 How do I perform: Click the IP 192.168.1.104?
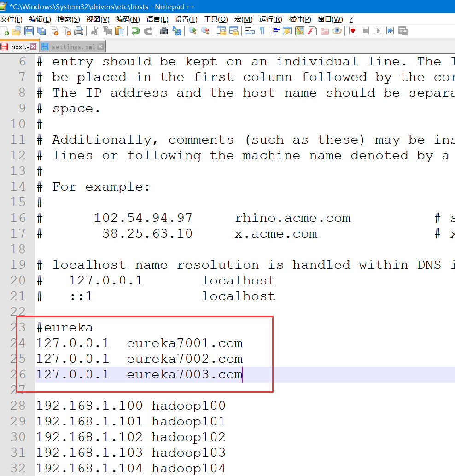tap(89, 469)
